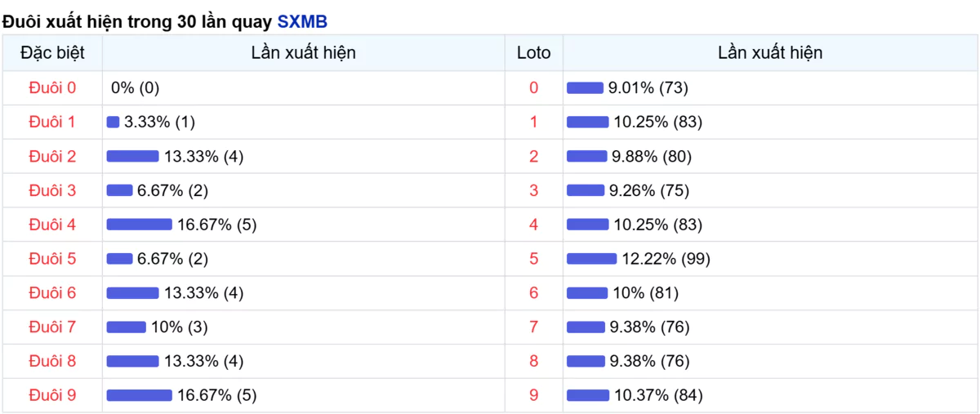
Task: Select Loto number 9
Action: pos(534,395)
